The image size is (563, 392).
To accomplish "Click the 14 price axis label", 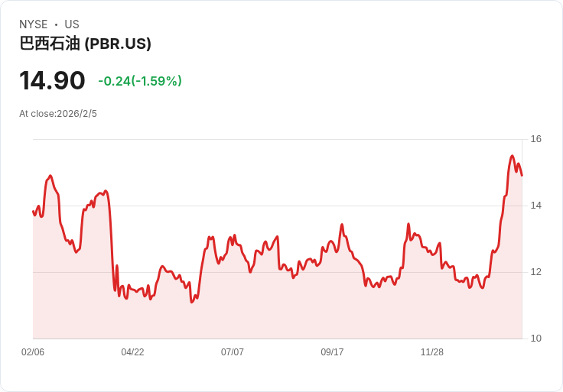I will tap(535, 206).
